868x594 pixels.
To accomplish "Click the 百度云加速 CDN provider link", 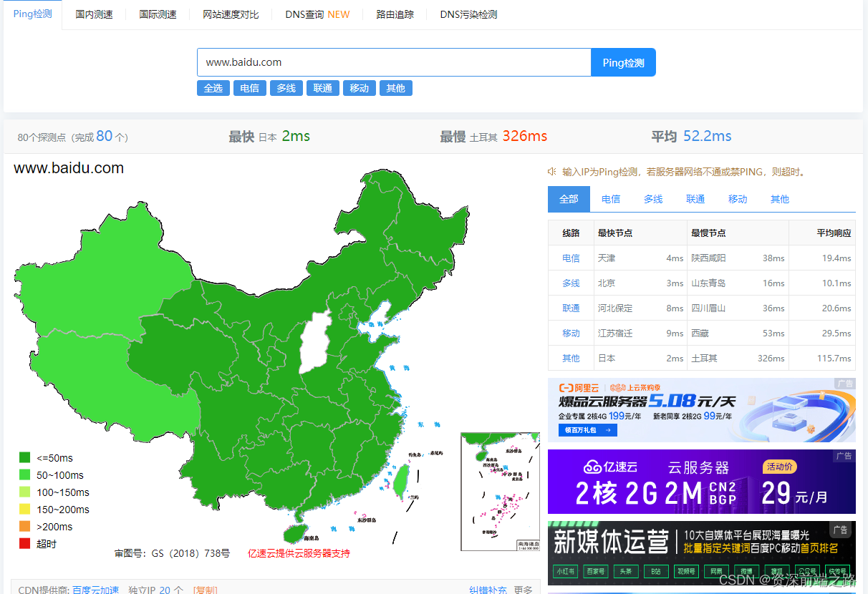I will coord(96,590).
